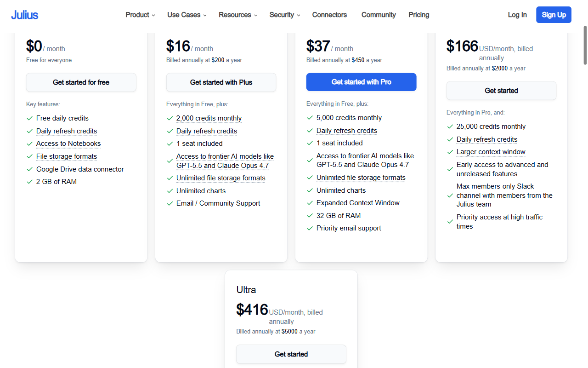588x368 pixels.
Task: Click the $166 price text
Action: point(463,46)
